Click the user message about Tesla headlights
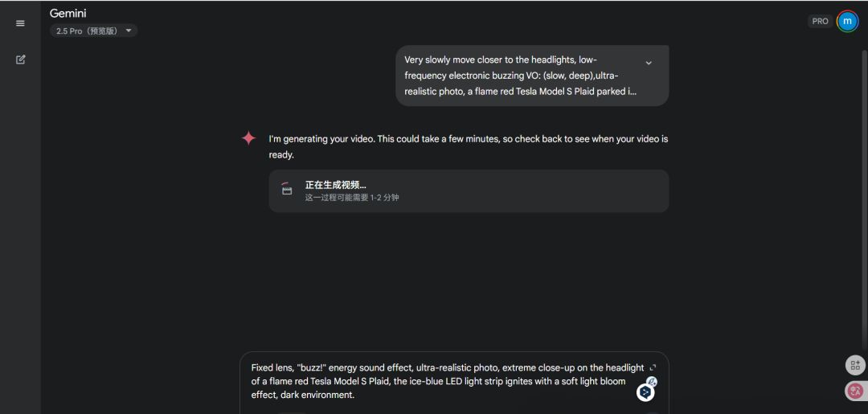Screen dimensions: 868x414 [521, 76]
